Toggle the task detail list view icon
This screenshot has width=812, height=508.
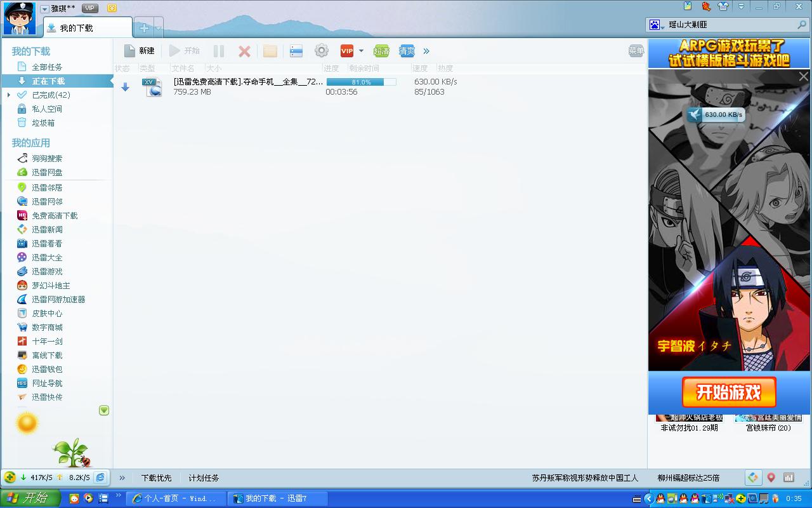[x=296, y=51]
